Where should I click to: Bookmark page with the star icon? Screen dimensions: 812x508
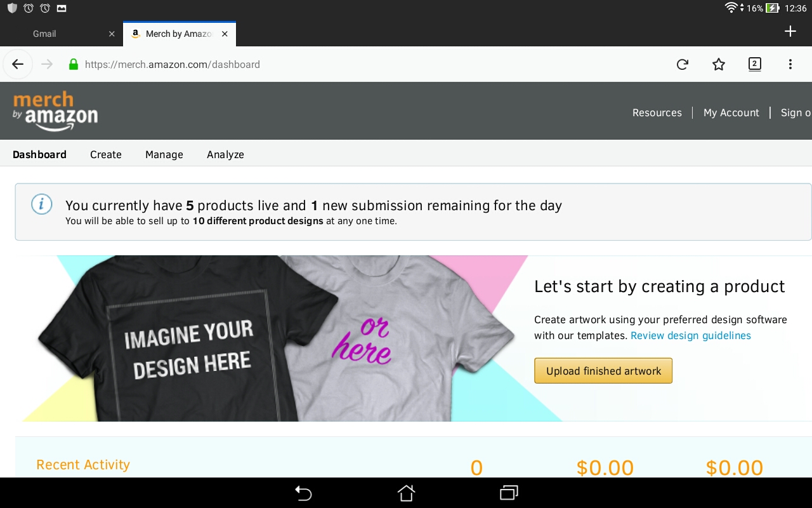pyautogui.click(x=719, y=64)
